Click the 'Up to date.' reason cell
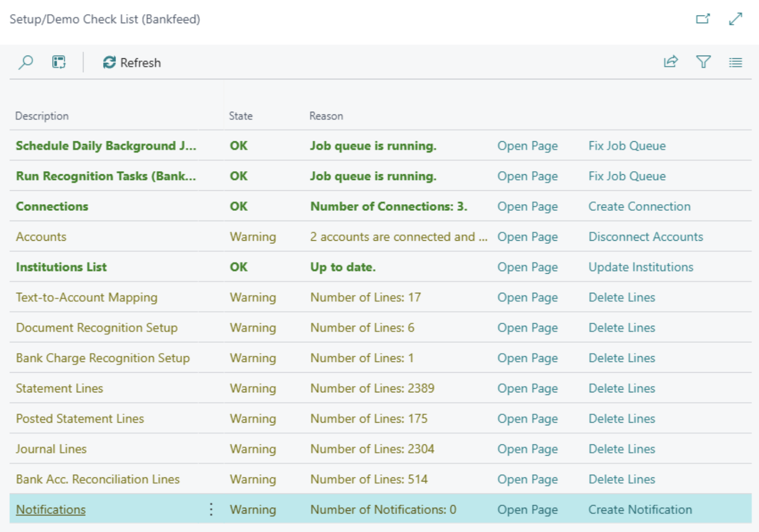759x532 pixels. [x=343, y=267]
